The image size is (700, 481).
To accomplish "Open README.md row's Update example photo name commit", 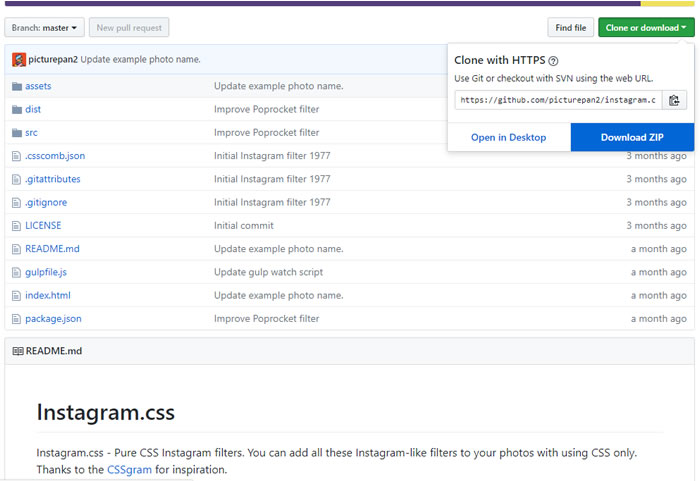I will [x=279, y=249].
